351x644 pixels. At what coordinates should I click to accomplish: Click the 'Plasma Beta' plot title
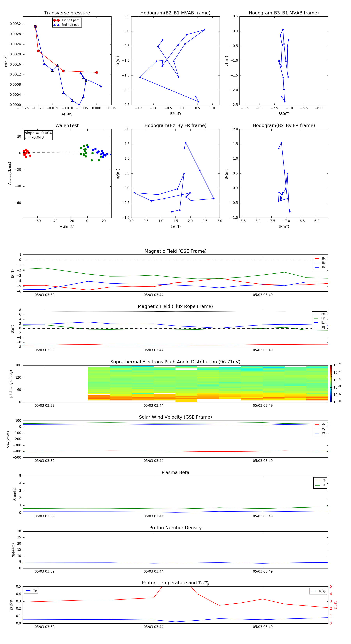coord(175,472)
